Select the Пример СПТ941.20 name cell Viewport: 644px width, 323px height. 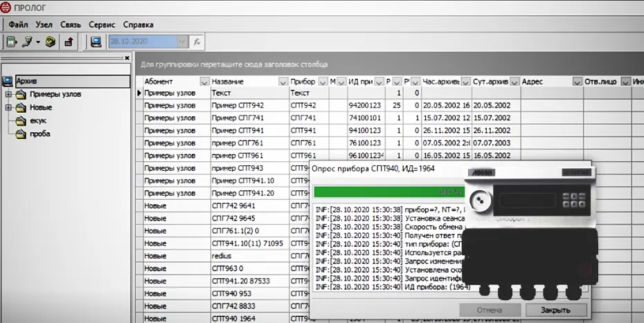pyautogui.click(x=250, y=193)
